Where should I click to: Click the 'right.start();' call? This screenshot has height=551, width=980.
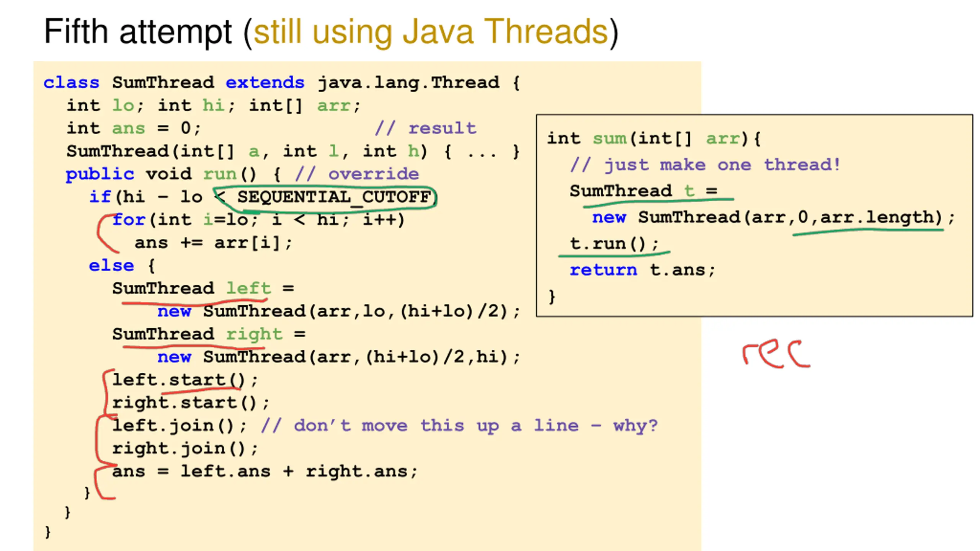(x=191, y=403)
